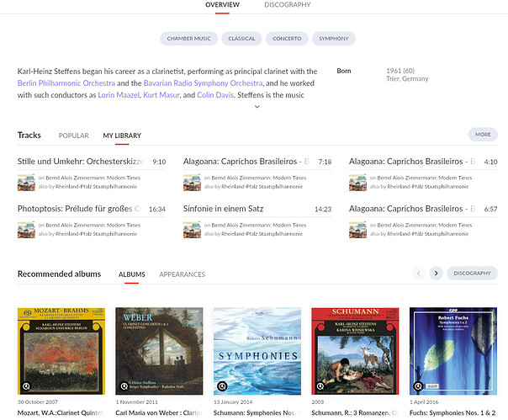Viewport: 508px width, 420px height.
Task: Click magnifier icon on Weber album cover
Action: coord(124,386)
